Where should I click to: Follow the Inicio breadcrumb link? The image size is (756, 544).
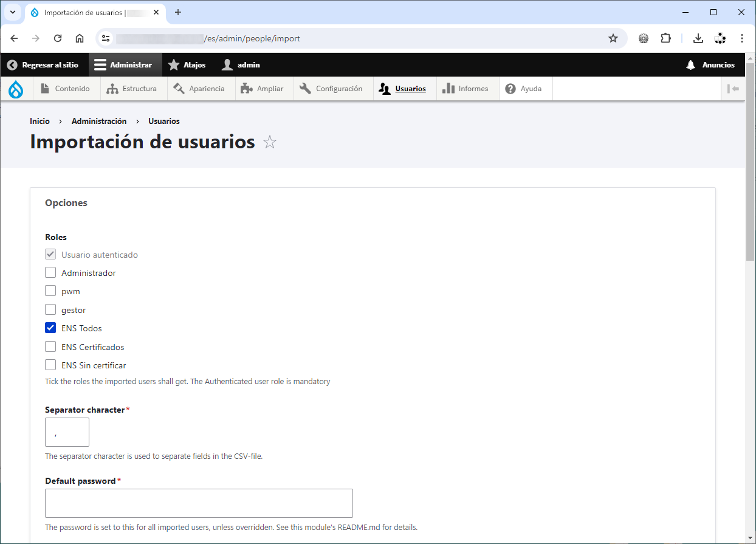coord(40,121)
